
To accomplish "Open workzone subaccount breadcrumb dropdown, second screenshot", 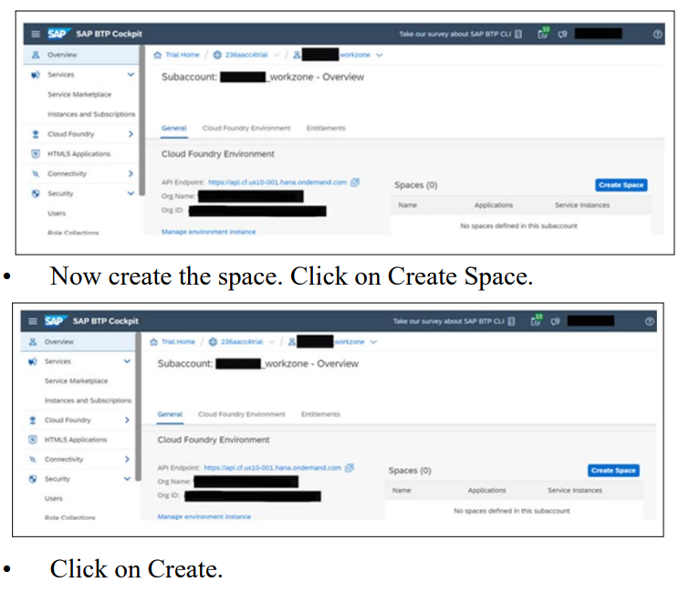I will point(373,342).
